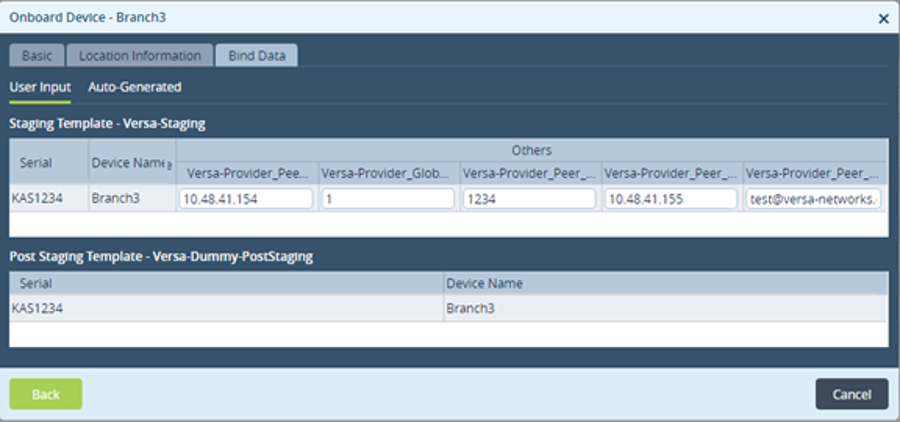Click the Others column group header

532,150
